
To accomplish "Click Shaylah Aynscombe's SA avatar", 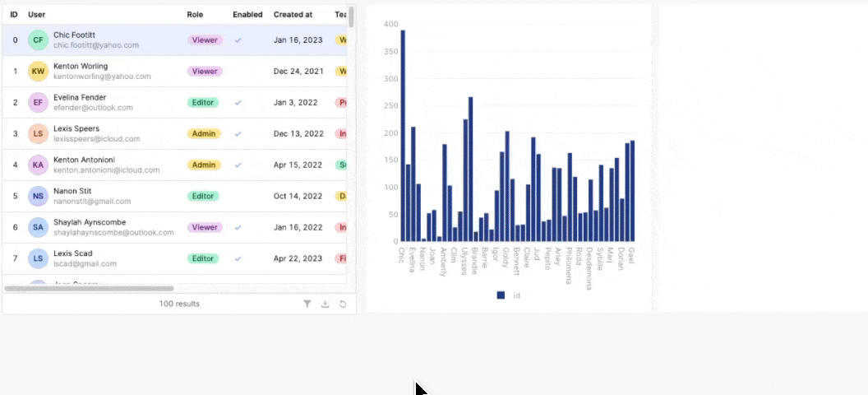I will [38, 227].
